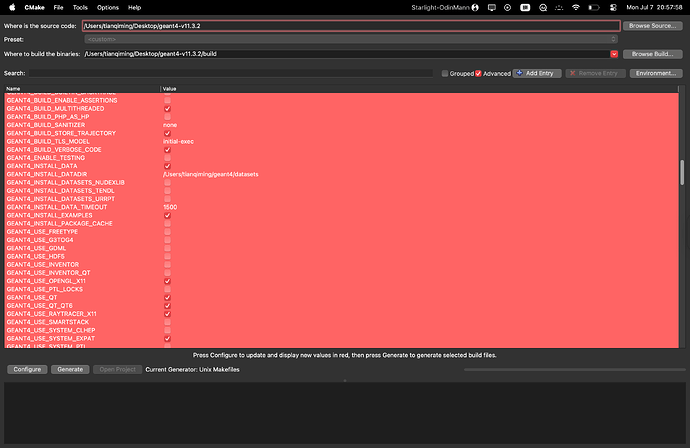This screenshot has width=690, height=448.
Task: Click into the Search input field
Action: [230, 73]
